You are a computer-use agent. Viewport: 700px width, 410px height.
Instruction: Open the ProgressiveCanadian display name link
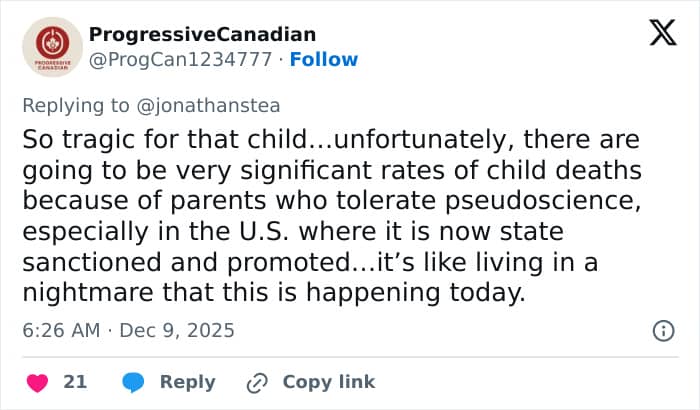202,34
